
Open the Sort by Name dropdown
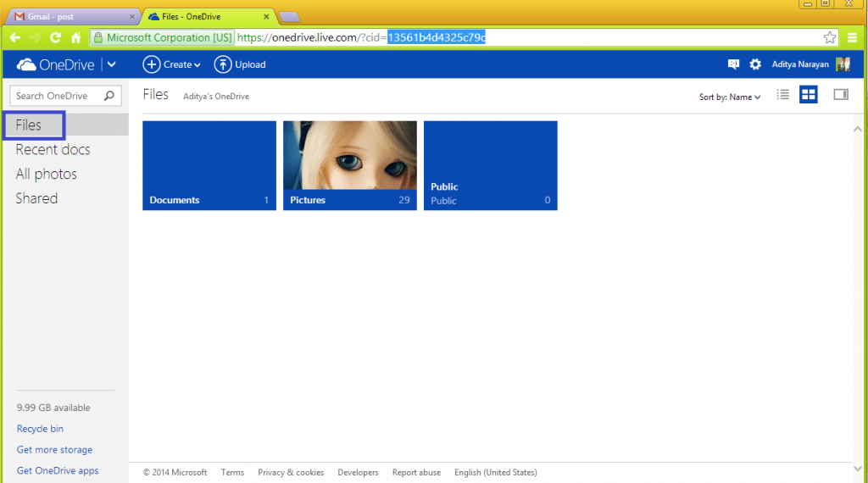click(x=730, y=97)
